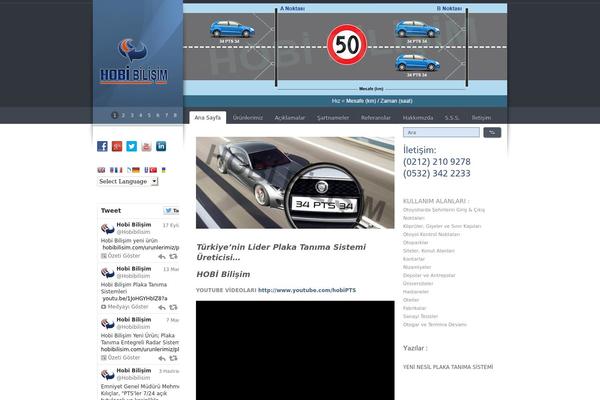The width and height of the screenshot is (600, 400).
Task: Switch language with the UK flag
Action: (x=101, y=170)
